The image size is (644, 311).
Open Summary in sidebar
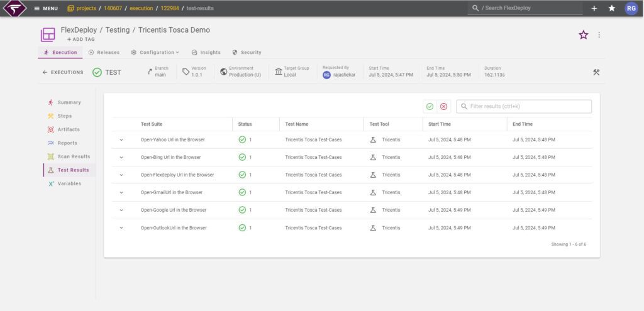(x=69, y=102)
